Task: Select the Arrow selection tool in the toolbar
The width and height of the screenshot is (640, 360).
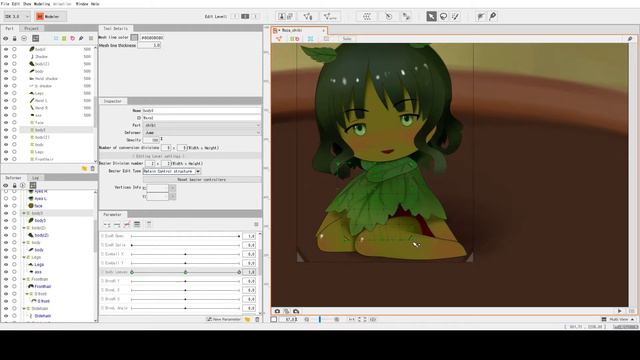Action: (431, 16)
